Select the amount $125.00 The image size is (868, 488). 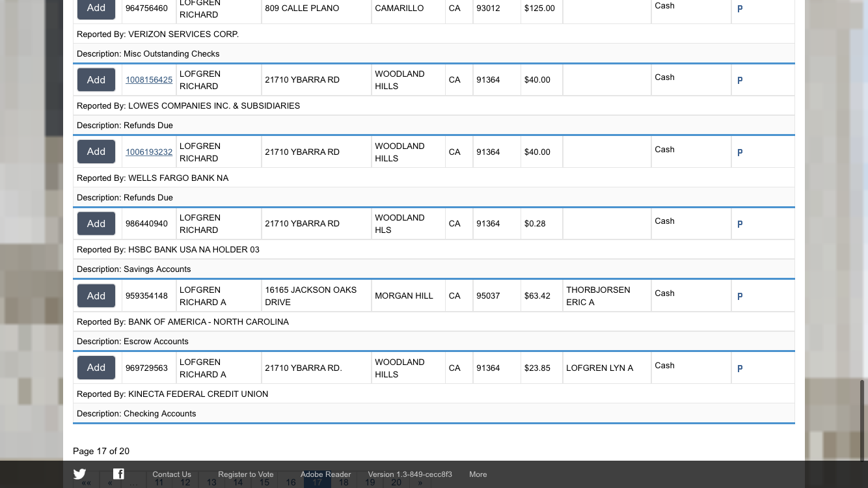click(539, 8)
